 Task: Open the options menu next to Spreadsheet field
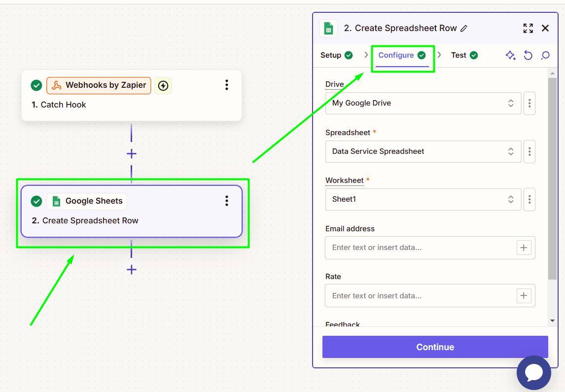[530, 152]
